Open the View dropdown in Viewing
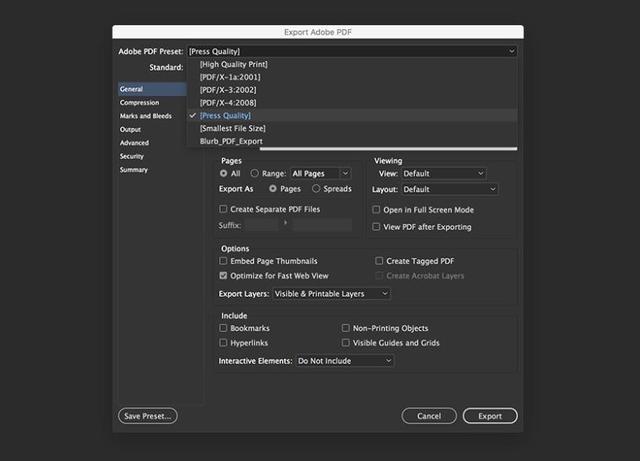The image size is (640, 461). 444,174
